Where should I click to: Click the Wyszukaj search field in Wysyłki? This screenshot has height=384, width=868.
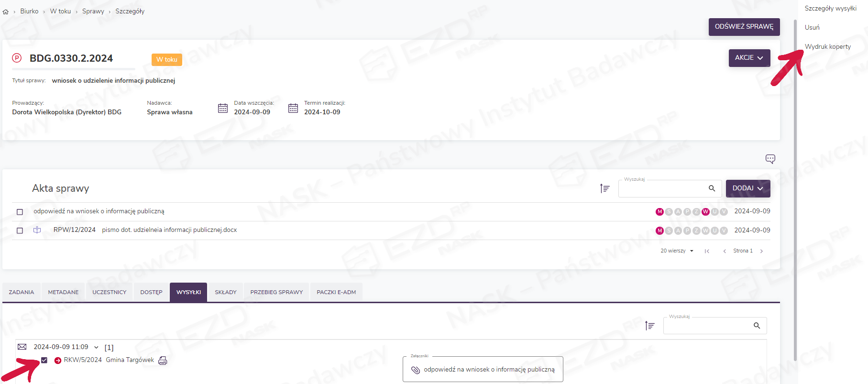(x=707, y=326)
